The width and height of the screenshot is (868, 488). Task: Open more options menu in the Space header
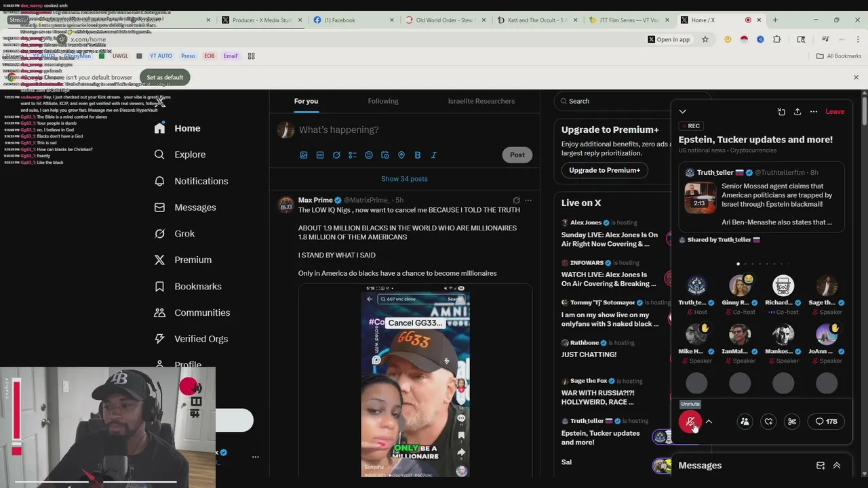[814, 112]
